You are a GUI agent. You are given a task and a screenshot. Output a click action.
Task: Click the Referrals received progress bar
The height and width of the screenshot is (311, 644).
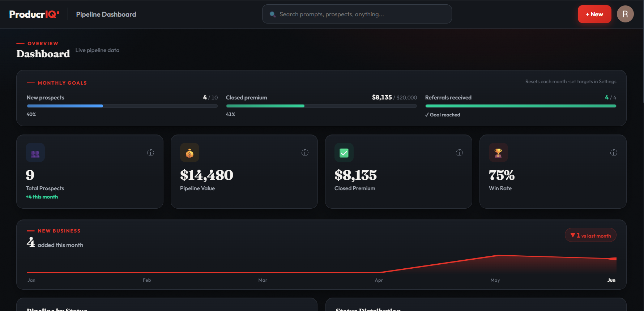pos(521,106)
